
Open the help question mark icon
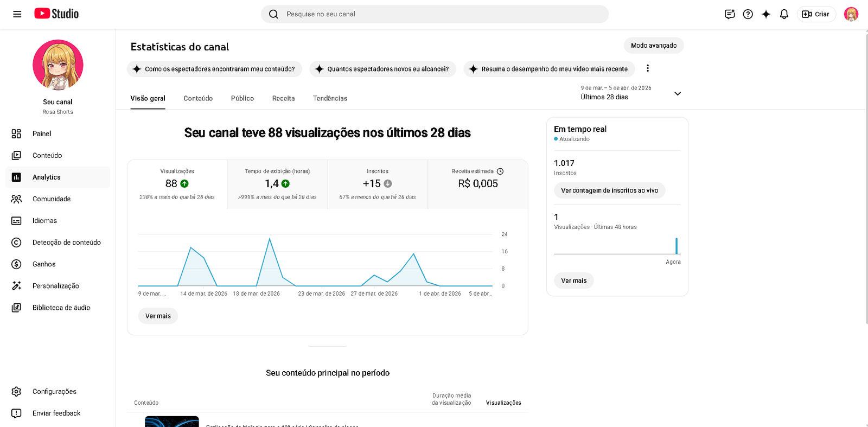[x=748, y=14]
